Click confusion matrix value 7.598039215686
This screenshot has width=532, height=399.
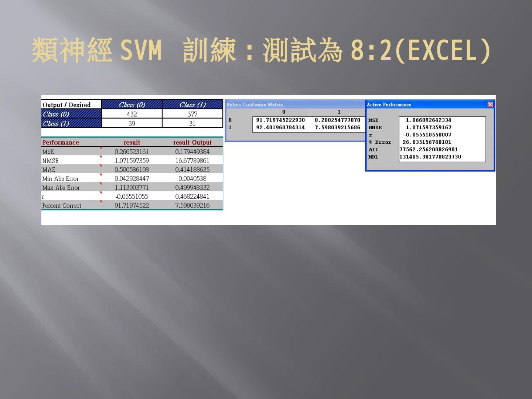(338, 127)
